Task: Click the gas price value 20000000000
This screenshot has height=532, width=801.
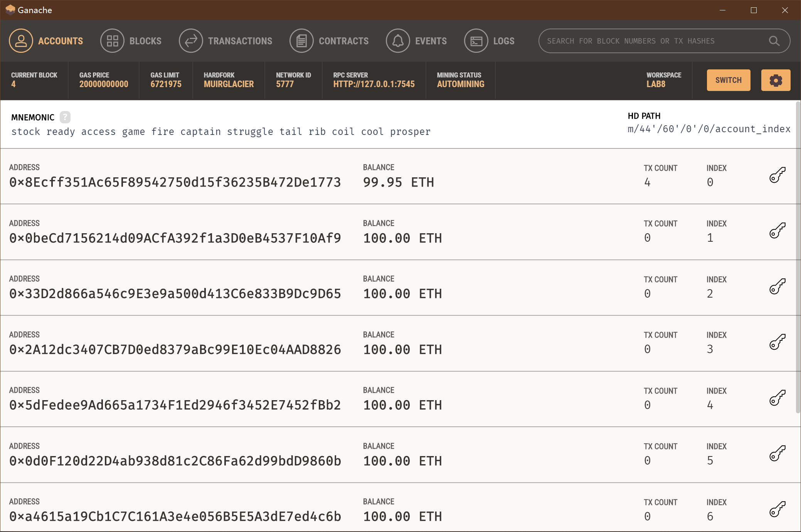Action: point(104,84)
